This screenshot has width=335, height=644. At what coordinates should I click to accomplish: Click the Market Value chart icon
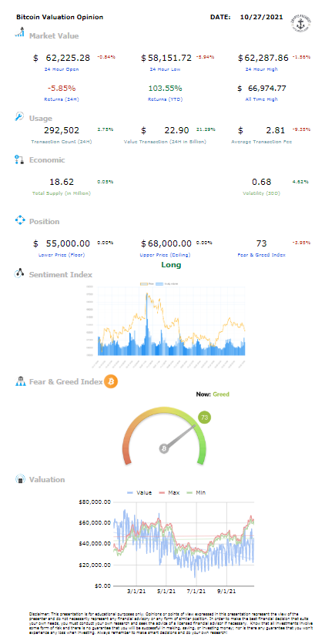pos(20,32)
